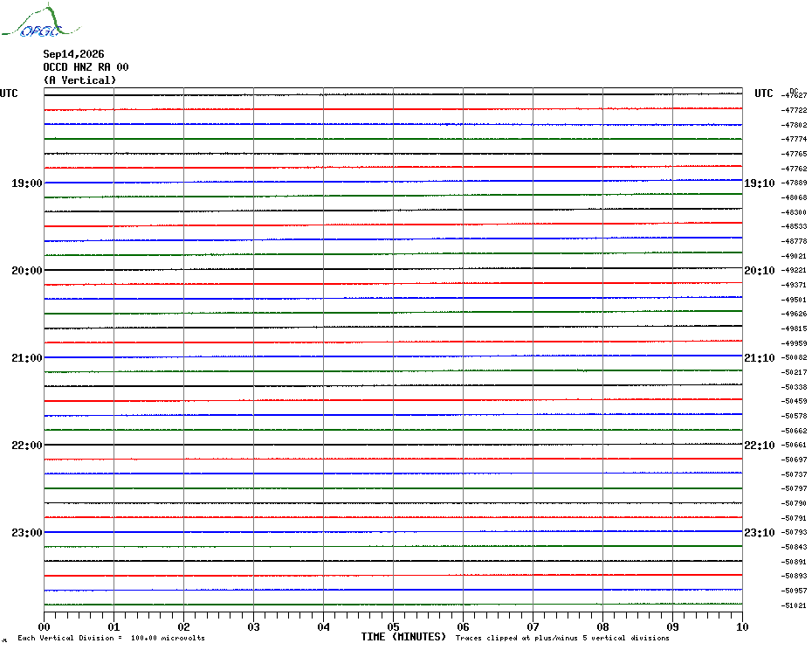Image resolution: width=812 pixels, height=650 pixels.
Task: Select the Sep14,2026 date label
Action: pyautogui.click(x=73, y=54)
